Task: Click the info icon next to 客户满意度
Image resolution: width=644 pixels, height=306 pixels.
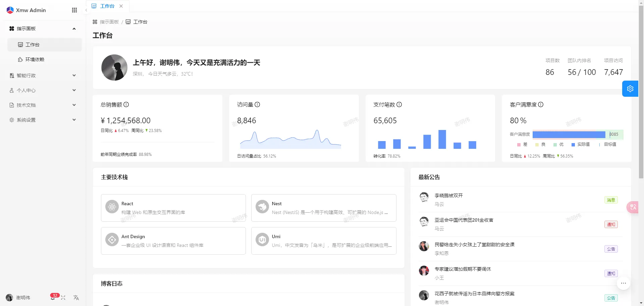Action: (541, 104)
